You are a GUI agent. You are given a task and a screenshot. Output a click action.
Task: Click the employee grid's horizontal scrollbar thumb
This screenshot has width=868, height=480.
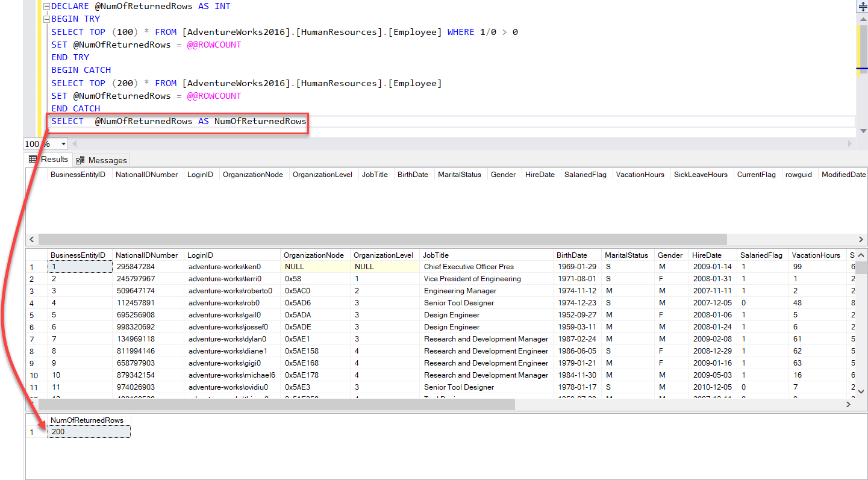pyautogui.click(x=275, y=405)
